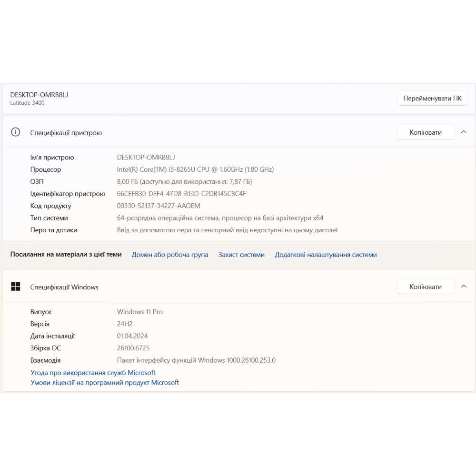Collapse the Windows specifications section chevron

[464, 287]
